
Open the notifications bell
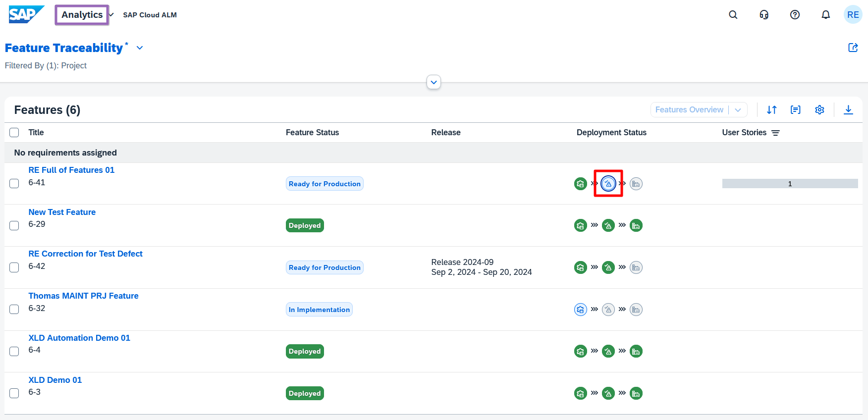pyautogui.click(x=825, y=15)
